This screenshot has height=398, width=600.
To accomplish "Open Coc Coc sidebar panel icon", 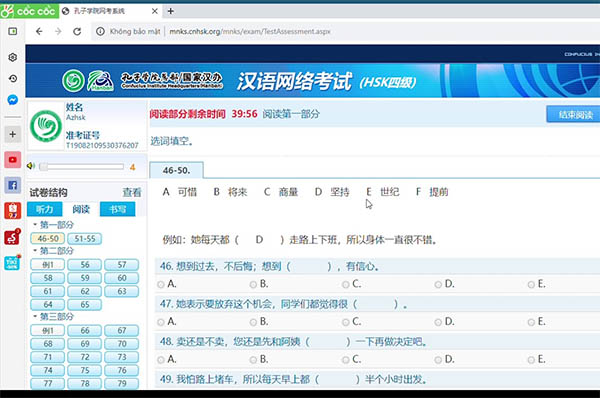I will (13, 31).
